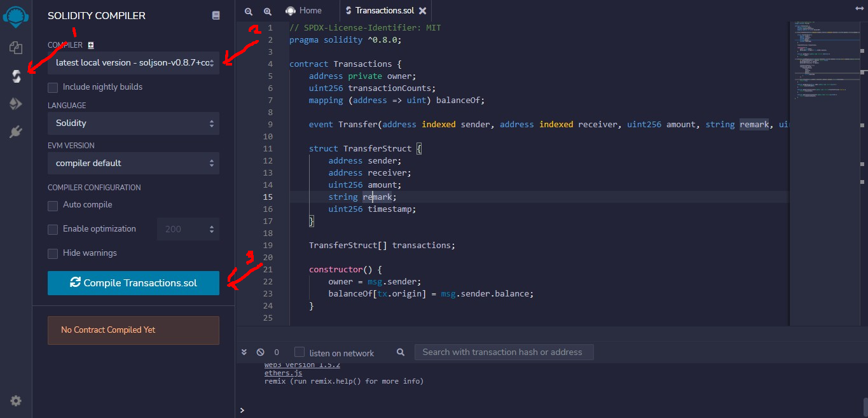Open the EVM VERSION dropdown

[133, 163]
